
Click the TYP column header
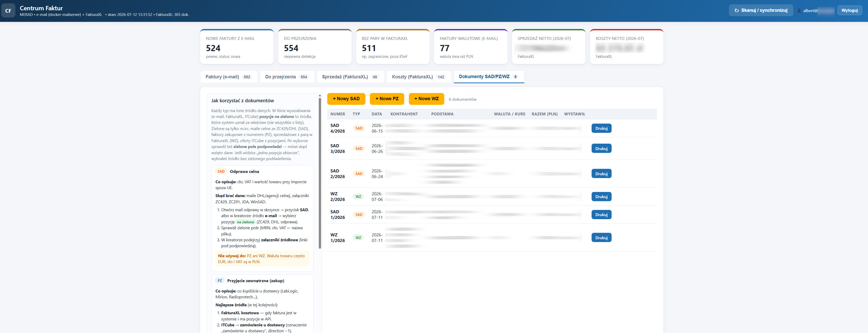click(356, 114)
